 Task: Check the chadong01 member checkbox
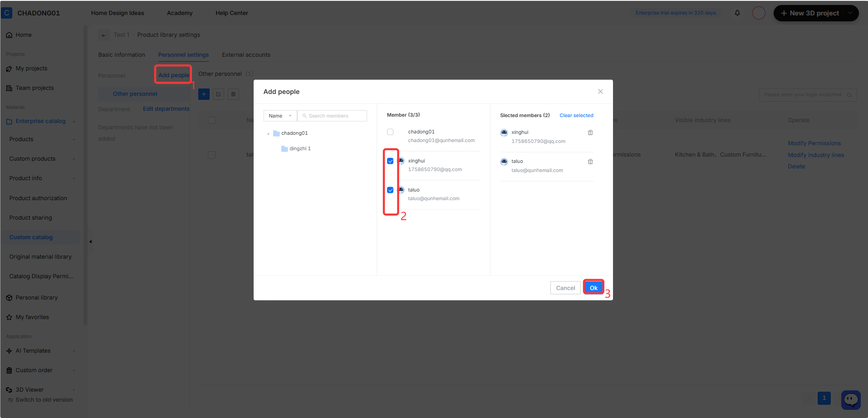point(390,132)
